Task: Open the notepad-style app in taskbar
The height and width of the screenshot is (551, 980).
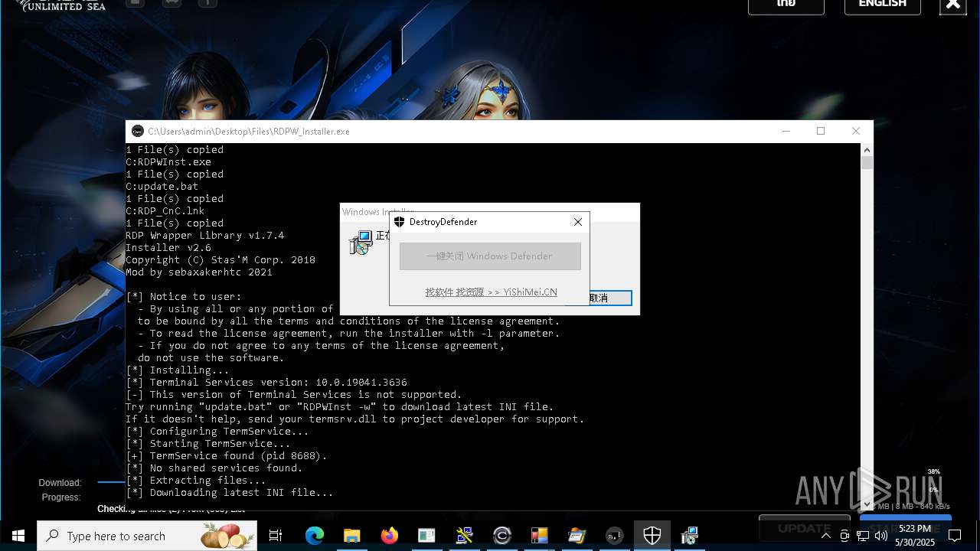Action: (x=577, y=536)
